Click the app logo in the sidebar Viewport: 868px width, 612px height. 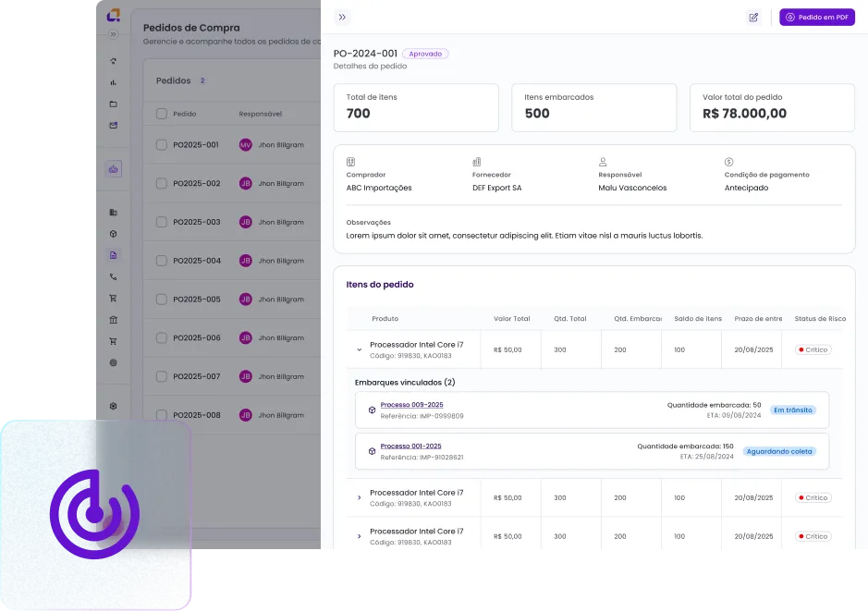[114, 15]
